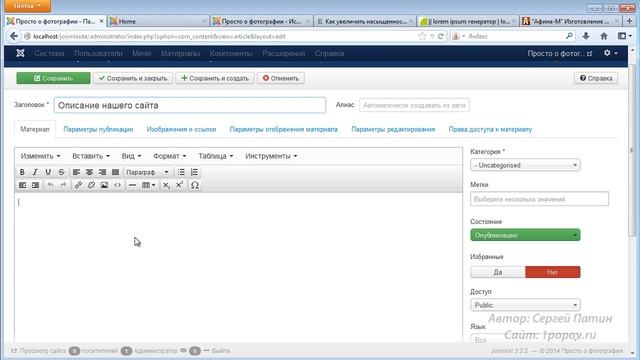
Task: Click the Просмотр сайта link in footer
Action: 38,351
